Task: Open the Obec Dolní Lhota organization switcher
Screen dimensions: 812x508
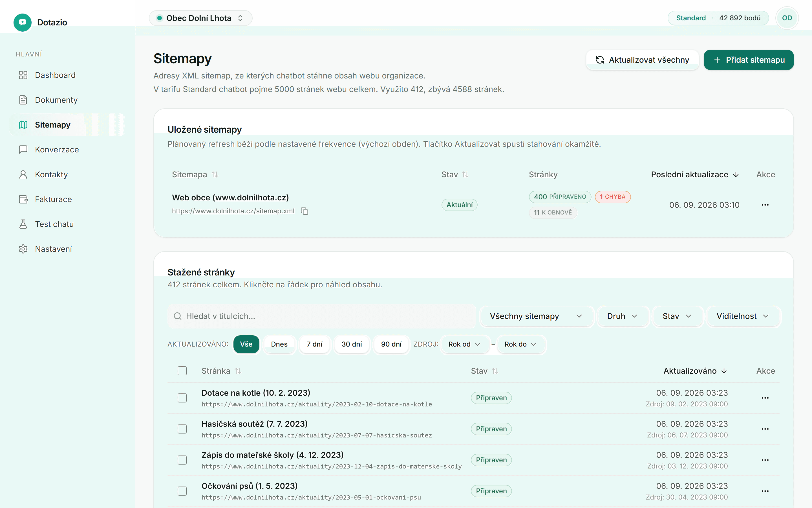Action: point(201,18)
